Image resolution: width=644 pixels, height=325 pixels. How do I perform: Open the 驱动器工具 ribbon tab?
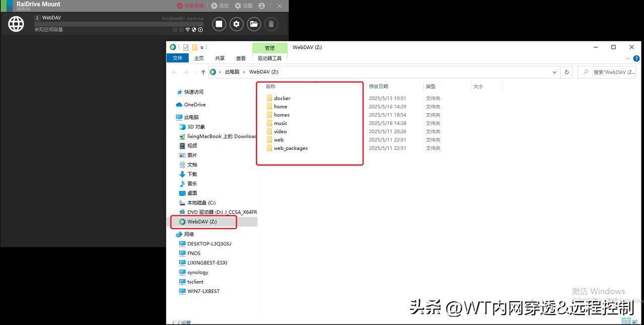(x=270, y=58)
